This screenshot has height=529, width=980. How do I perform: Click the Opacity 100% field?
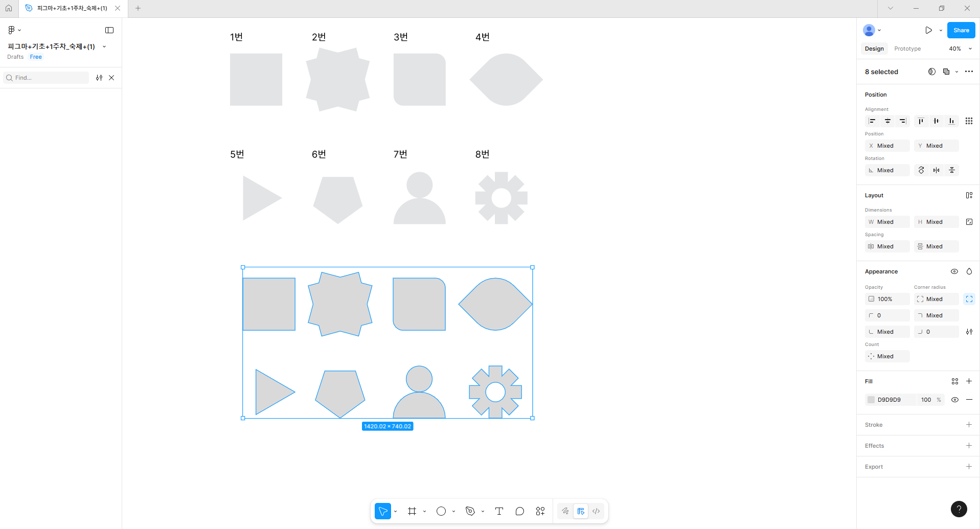point(887,299)
